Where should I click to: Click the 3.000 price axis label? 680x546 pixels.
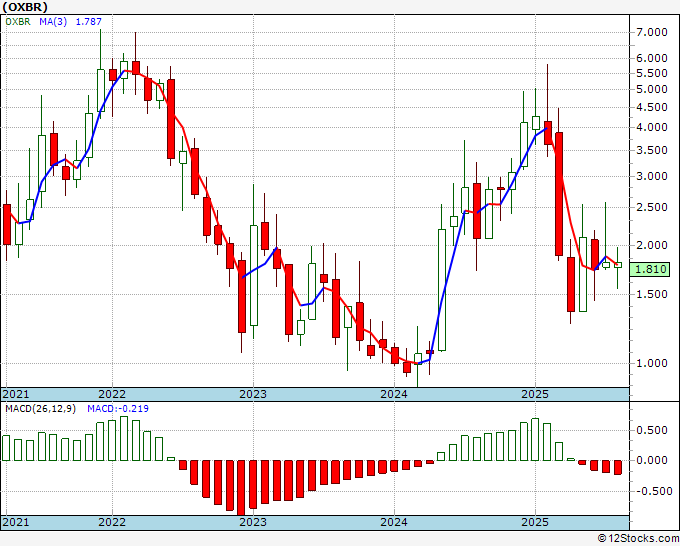click(x=651, y=176)
